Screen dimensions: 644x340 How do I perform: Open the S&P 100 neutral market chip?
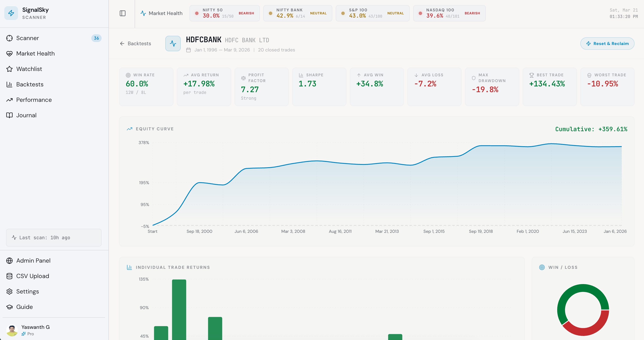coord(373,13)
